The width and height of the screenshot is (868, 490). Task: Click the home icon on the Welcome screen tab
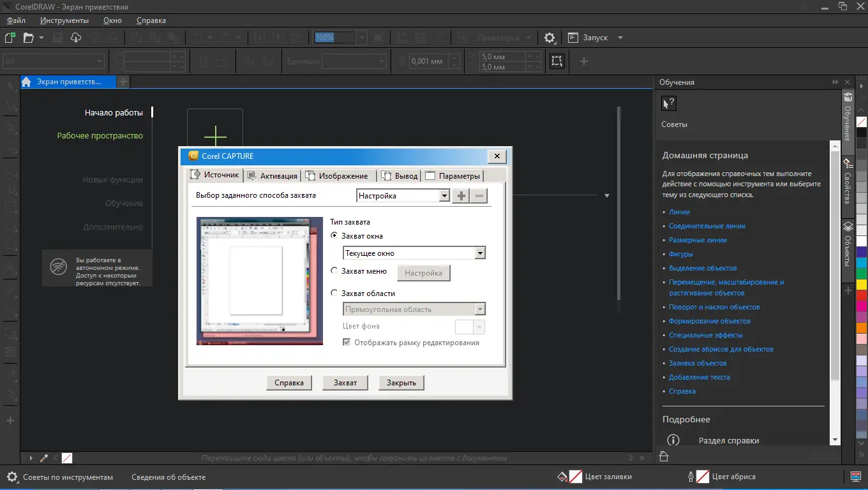pyautogui.click(x=27, y=82)
